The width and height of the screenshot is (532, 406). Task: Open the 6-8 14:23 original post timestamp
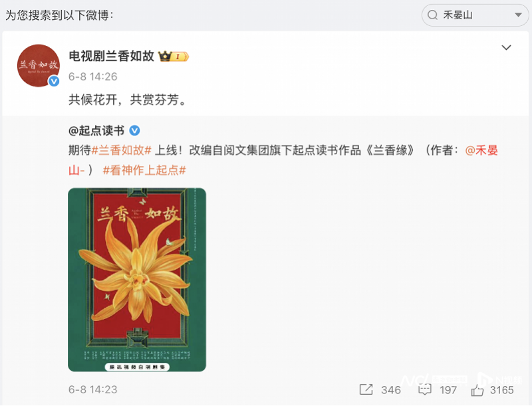(x=92, y=390)
